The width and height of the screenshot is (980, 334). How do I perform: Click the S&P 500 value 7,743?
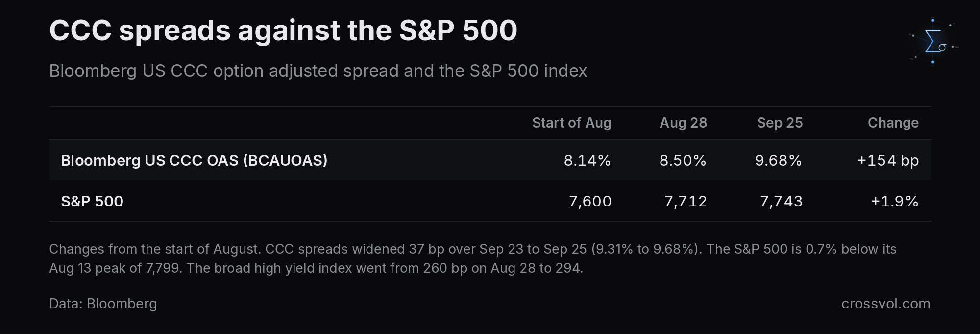point(781,201)
